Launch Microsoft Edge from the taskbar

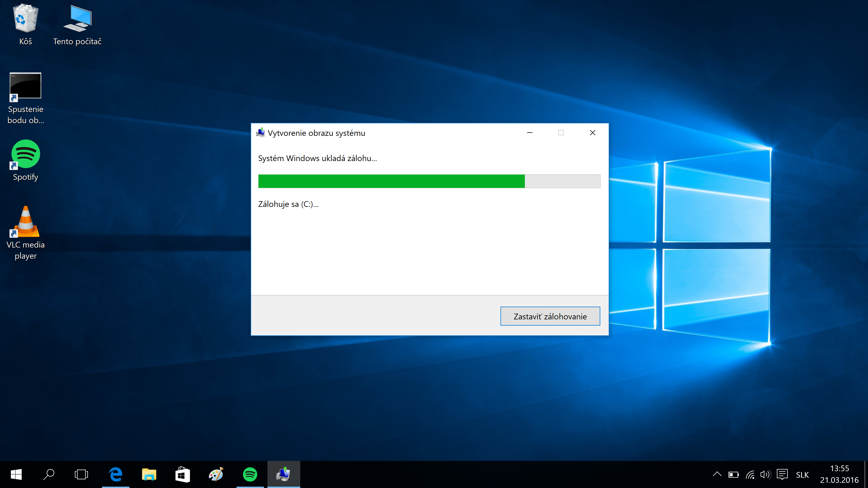click(116, 474)
